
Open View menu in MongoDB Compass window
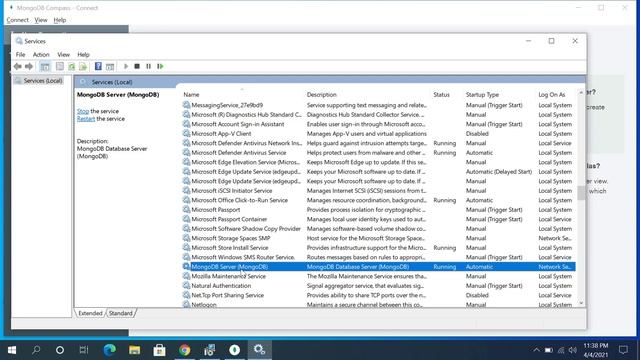click(x=41, y=20)
